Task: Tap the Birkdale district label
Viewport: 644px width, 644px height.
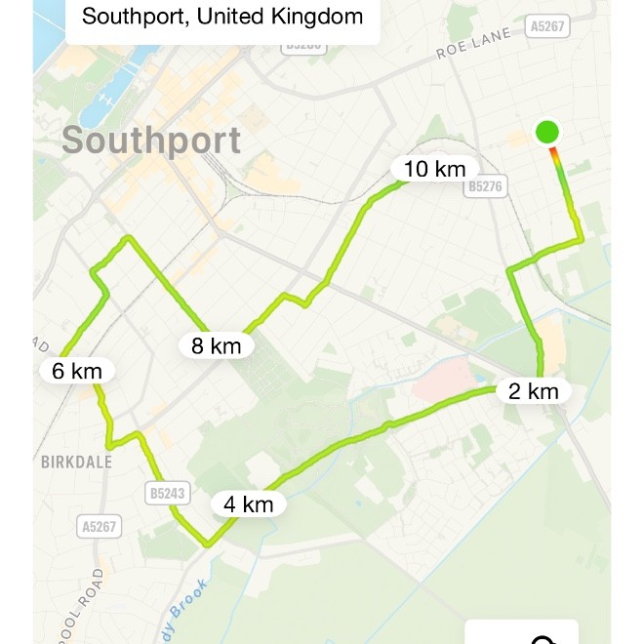Action: point(76,463)
